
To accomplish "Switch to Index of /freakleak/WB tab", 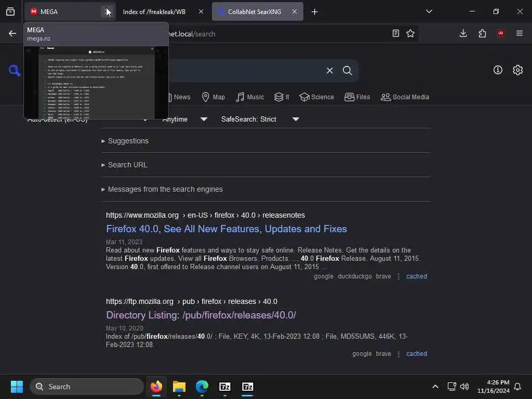I will click(x=154, y=12).
